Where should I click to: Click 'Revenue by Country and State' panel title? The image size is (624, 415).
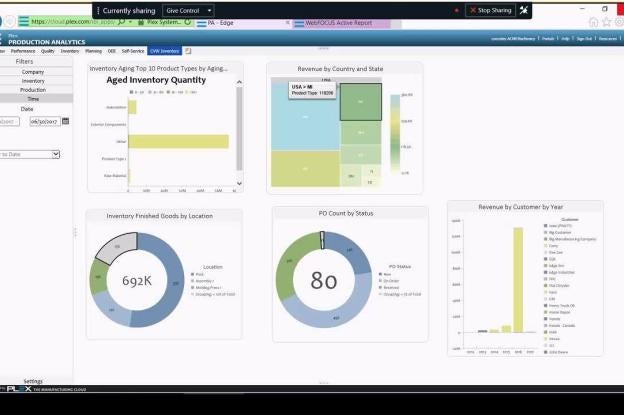point(340,69)
